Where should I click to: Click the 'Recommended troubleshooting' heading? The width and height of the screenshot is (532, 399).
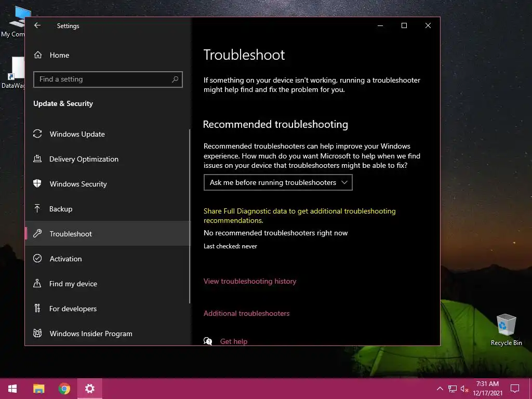(x=275, y=125)
